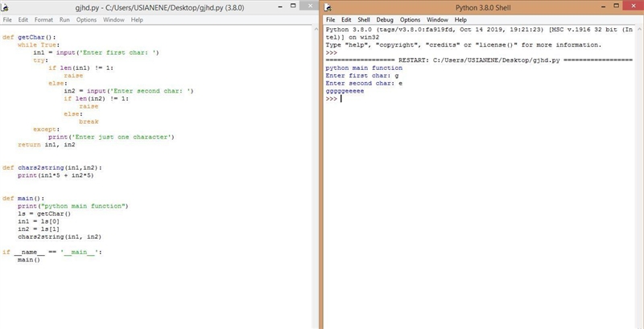Maximize the gjhd.py editor window
The height and width of the screenshot is (329, 644).
coord(293,6)
